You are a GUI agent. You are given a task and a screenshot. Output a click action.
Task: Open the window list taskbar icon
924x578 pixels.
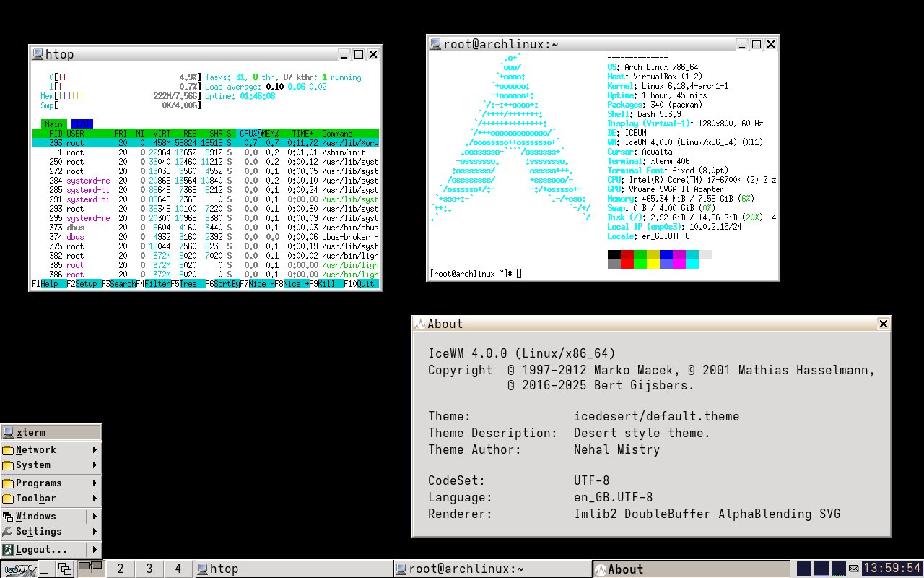click(65, 569)
